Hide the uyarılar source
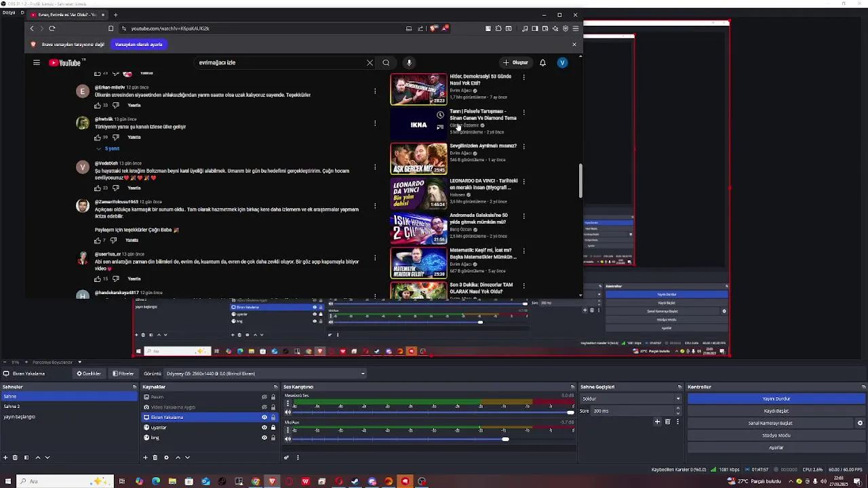 point(264,428)
